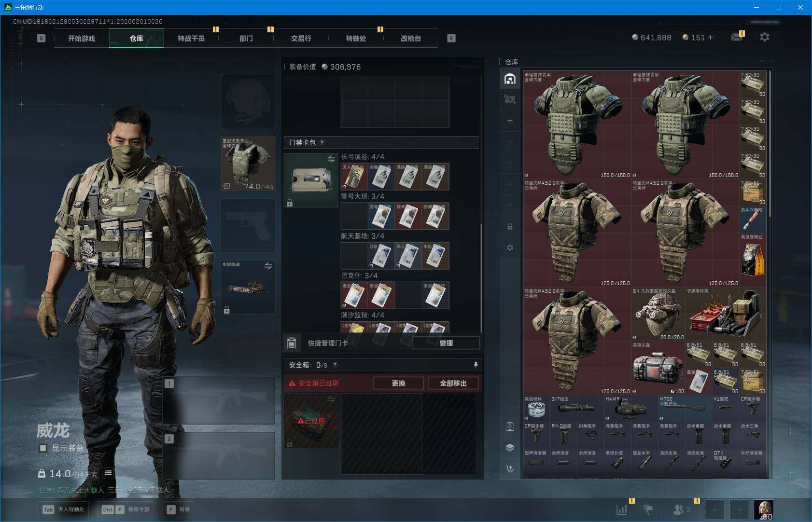Switch to the 特勤处 tab
Image resolution: width=812 pixels, height=522 pixels.
pyautogui.click(x=356, y=38)
